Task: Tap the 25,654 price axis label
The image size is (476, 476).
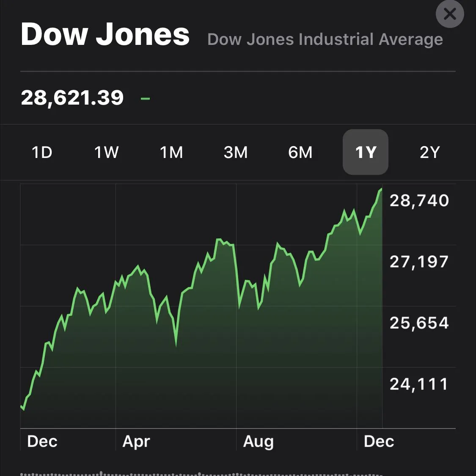Action: (419, 323)
